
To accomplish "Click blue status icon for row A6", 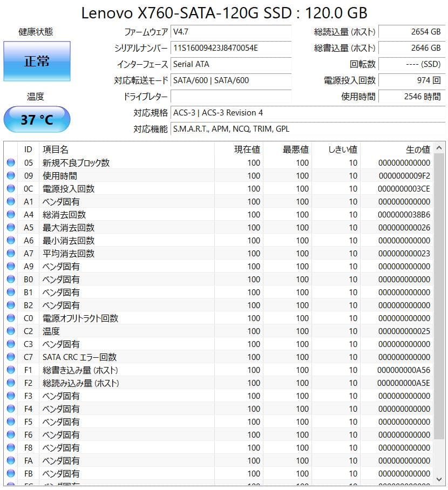I will [11, 241].
